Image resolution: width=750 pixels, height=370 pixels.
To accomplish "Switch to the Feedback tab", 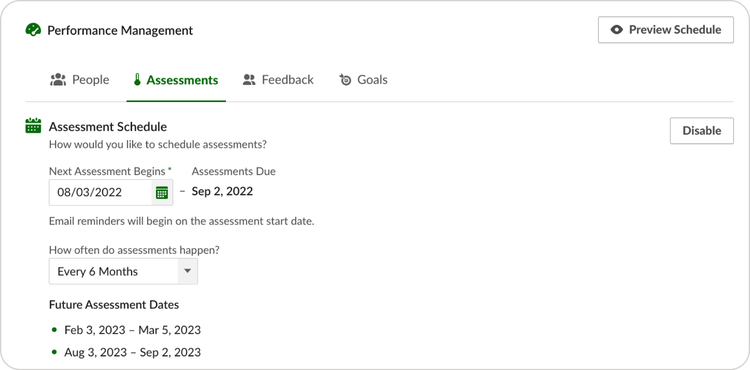I will (278, 79).
